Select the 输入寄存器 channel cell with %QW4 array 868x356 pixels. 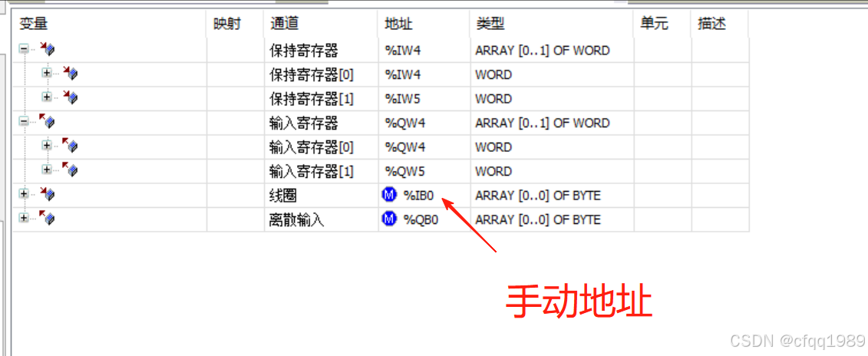click(x=321, y=123)
